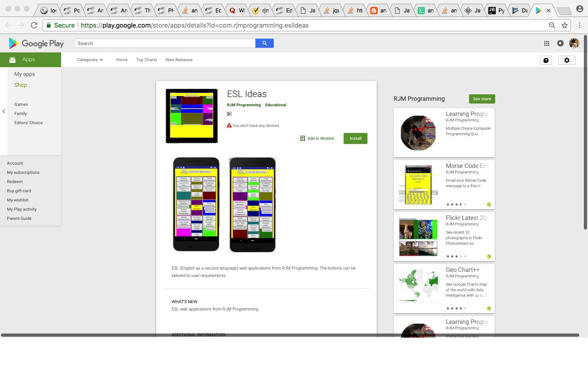The height and width of the screenshot is (368, 588).
Task: Open the Flickr Latest app card
Action: [x=444, y=236]
